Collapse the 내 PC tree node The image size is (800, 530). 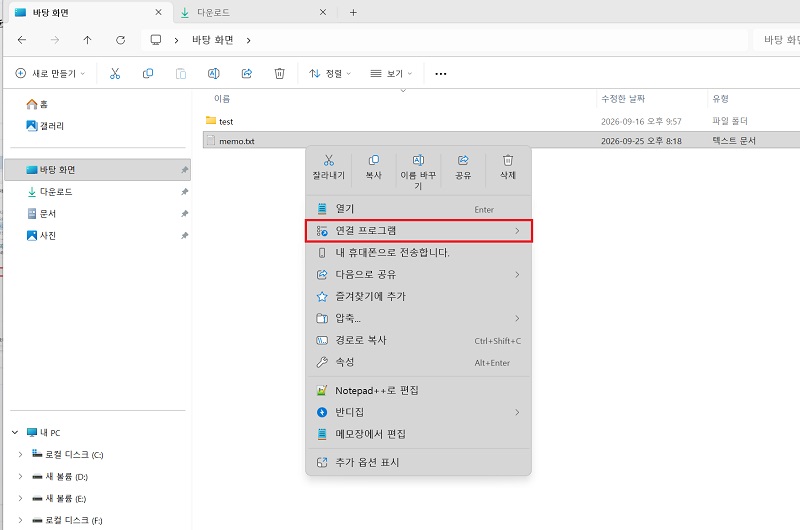tap(15, 433)
